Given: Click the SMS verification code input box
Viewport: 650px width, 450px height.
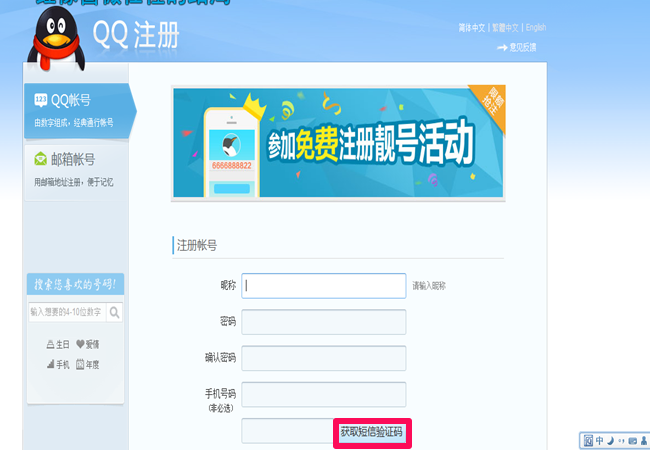Looking at the screenshot, I should (x=287, y=431).
